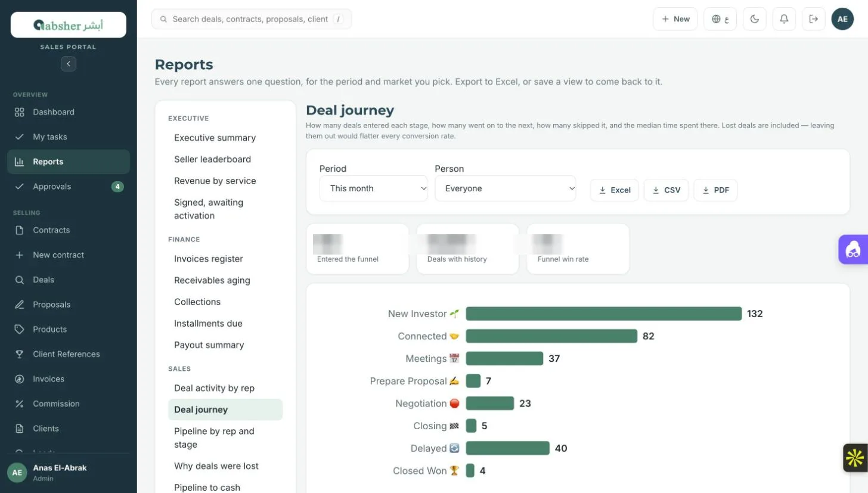Click the search deals input field
The height and width of the screenshot is (493, 868).
coord(252,19)
